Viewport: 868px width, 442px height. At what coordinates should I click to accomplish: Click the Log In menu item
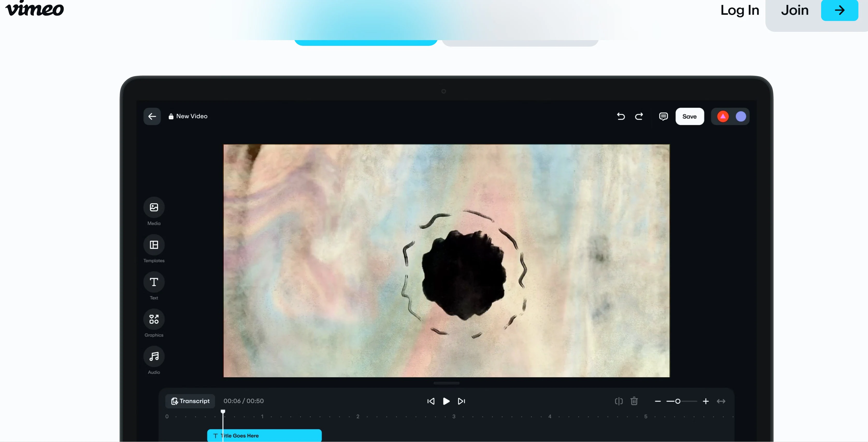pyautogui.click(x=740, y=10)
